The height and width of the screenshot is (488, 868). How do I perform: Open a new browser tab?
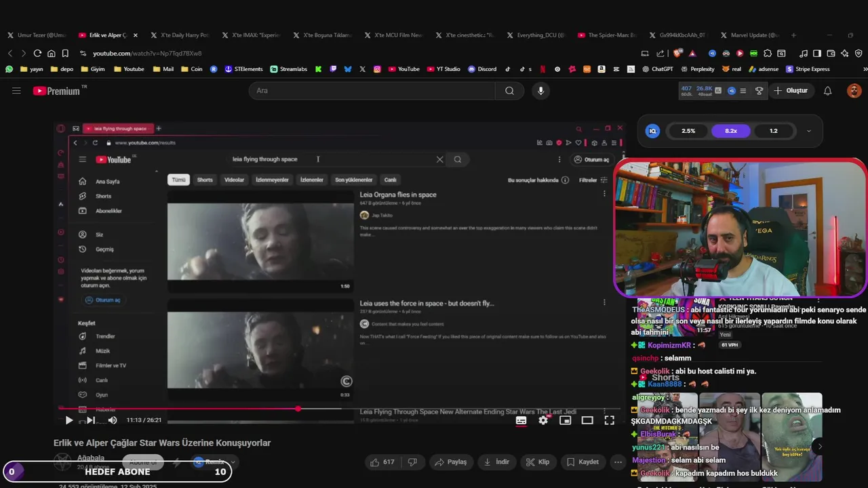click(x=793, y=35)
